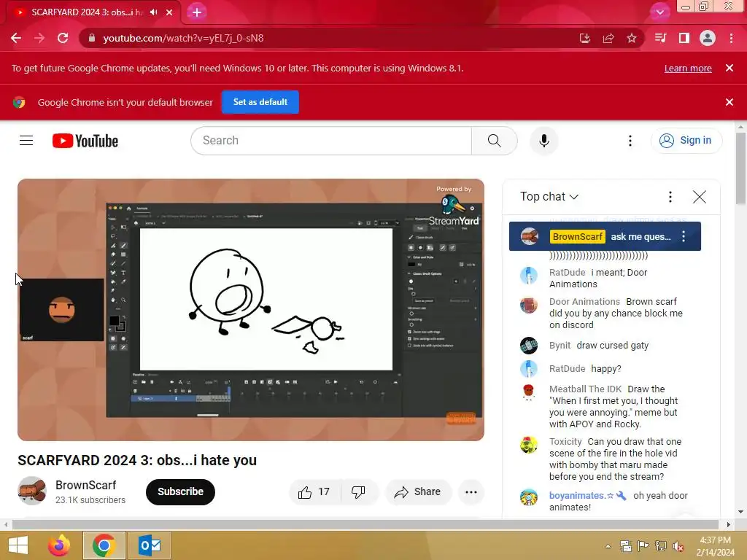Click the horizontal scrollbar
Viewport: 747px width, 560px height.
click(x=366, y=524)
